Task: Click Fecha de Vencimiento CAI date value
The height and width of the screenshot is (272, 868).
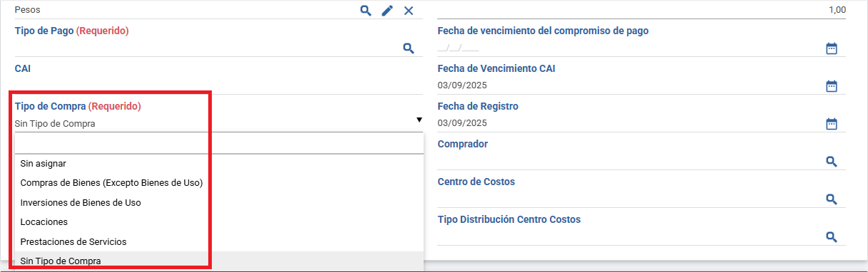Action: [462, 85]
